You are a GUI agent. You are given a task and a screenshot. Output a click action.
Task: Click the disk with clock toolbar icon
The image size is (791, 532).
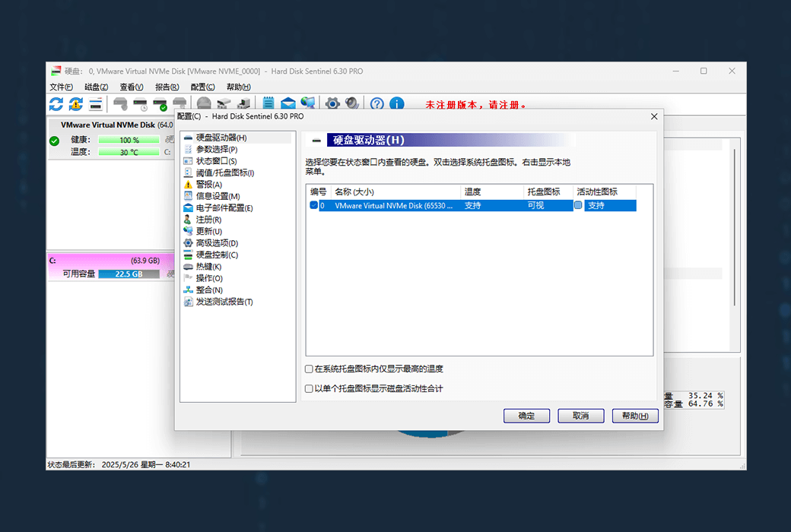140,104
